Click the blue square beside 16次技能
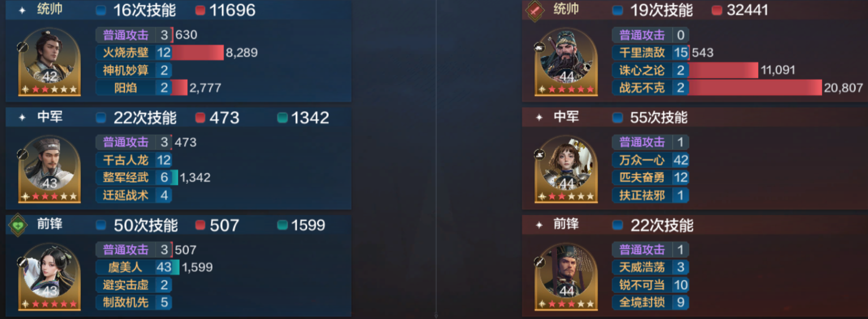This screenshot has height=319, width=868. (x=101, y=10)
